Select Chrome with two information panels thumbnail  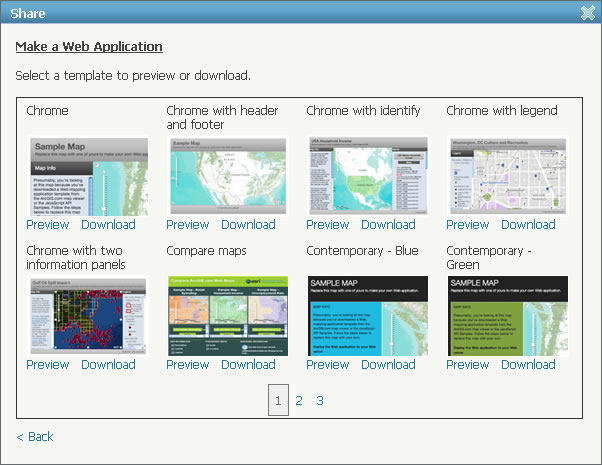88,316
